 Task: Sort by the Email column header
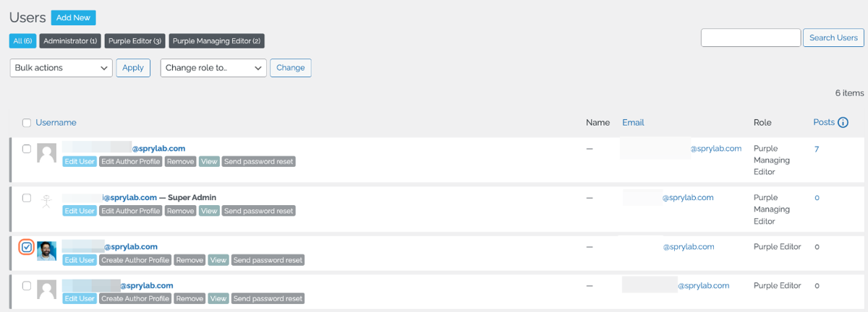tap(633, 123)
